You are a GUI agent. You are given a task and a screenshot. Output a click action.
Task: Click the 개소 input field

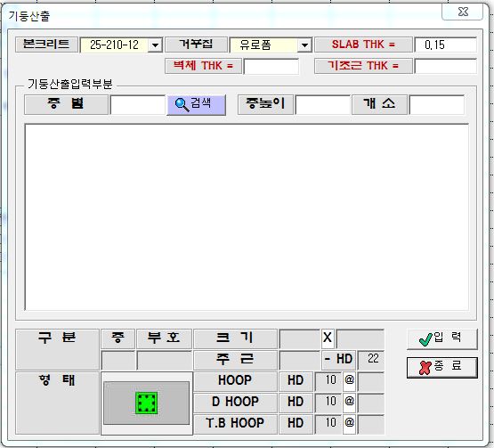tap(437, 105)
